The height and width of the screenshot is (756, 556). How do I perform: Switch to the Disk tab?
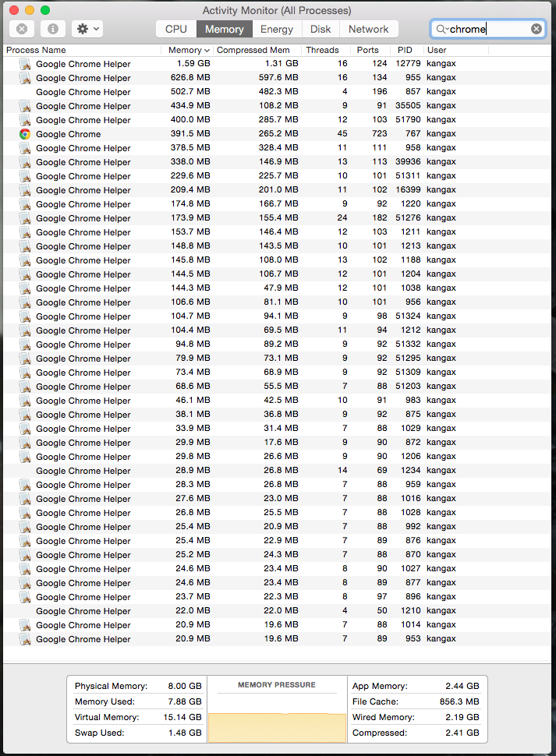tap(320, 29)
